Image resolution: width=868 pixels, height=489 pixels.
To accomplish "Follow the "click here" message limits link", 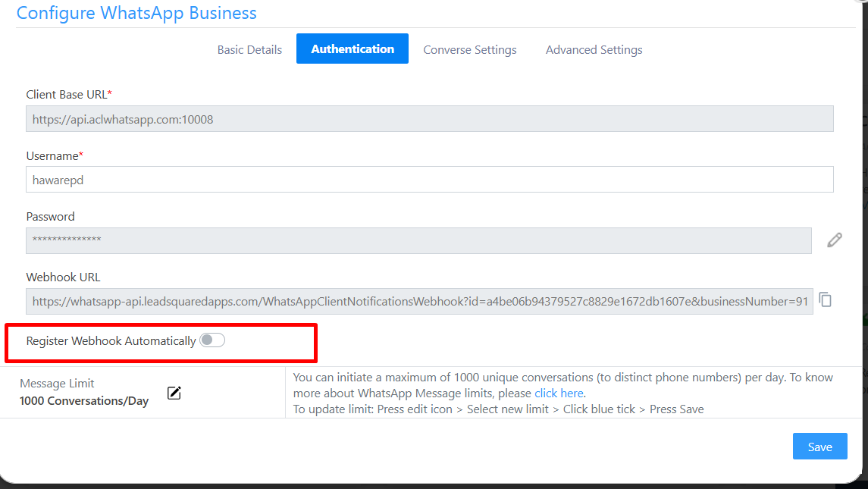I will pyautogui.click(x=559, y=393).
